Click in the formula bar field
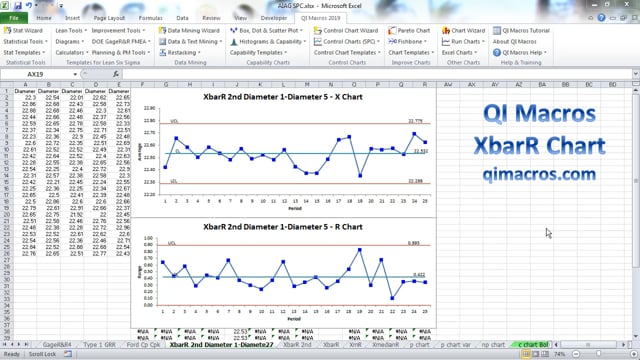Viewport: 640px width, 360px height. [x=378, y=74]
